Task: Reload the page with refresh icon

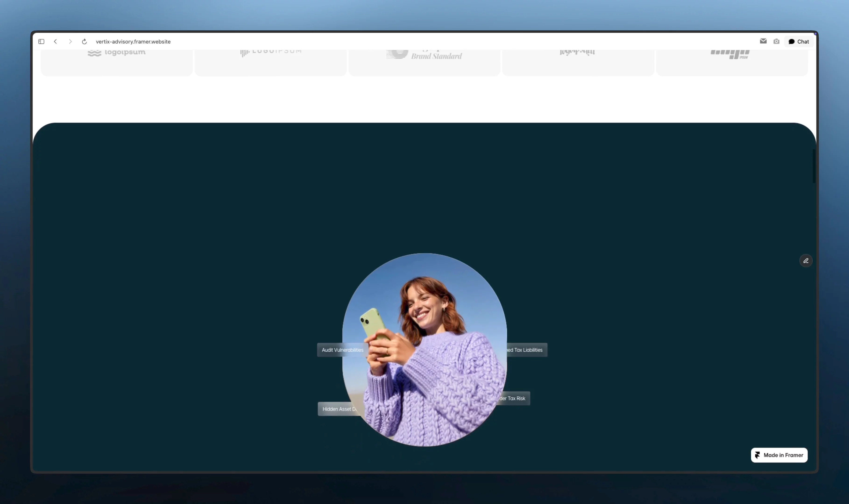Action: (x=84, y=42)
